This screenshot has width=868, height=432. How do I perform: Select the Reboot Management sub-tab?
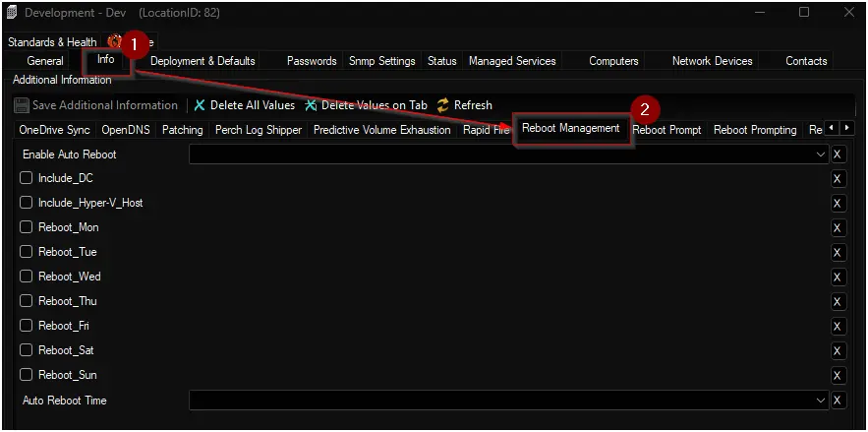(571, 129)
